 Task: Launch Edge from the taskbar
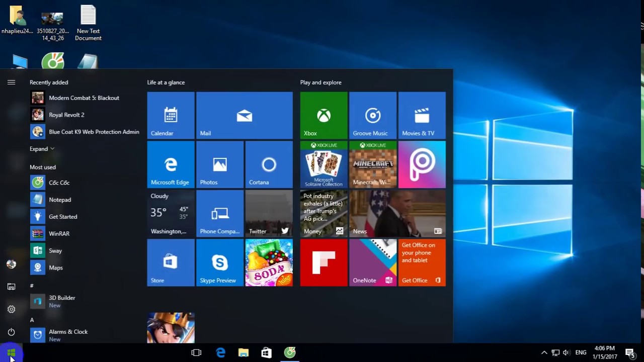(x=220, y=353)
